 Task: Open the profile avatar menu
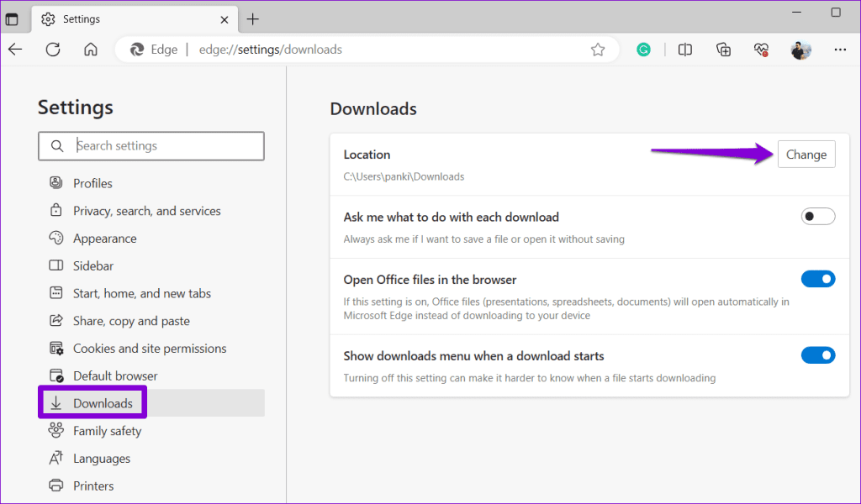point(800,50)
